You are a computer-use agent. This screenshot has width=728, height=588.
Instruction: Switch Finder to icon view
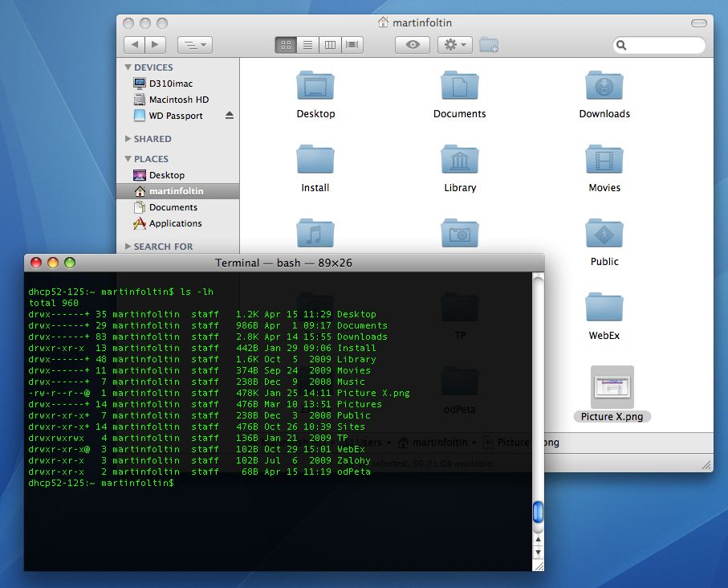click(286, 45)
